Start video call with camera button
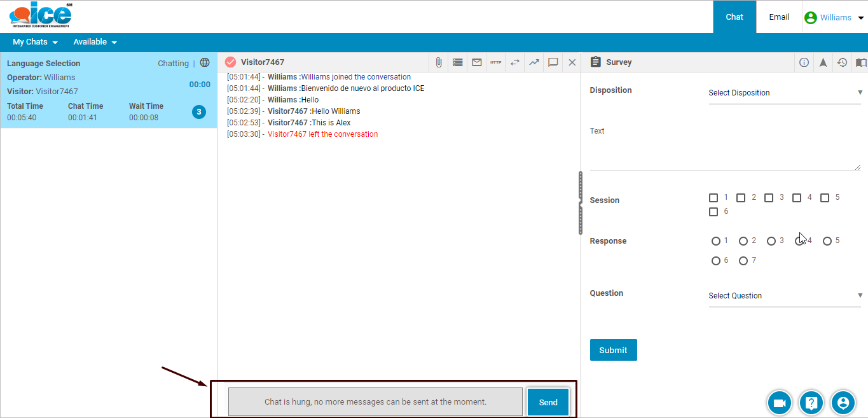The width and height of the screenshot is (868, 418). (780, 403)
